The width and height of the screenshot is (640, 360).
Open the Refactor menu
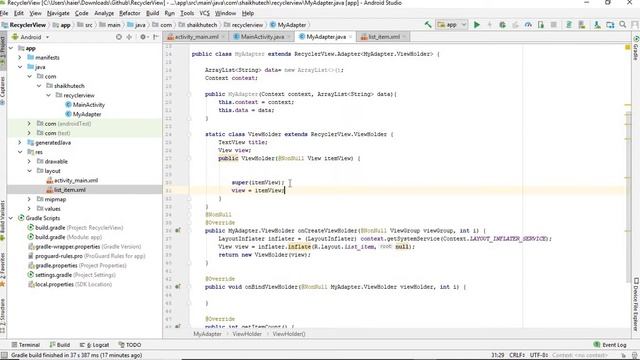click(129, 13)
